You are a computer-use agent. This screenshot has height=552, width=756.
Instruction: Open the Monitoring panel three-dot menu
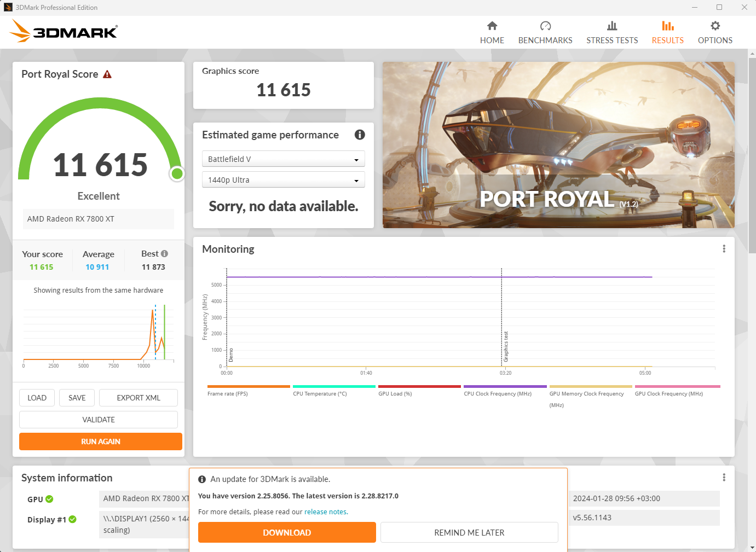pyautogui.click(x=724, y=249)
